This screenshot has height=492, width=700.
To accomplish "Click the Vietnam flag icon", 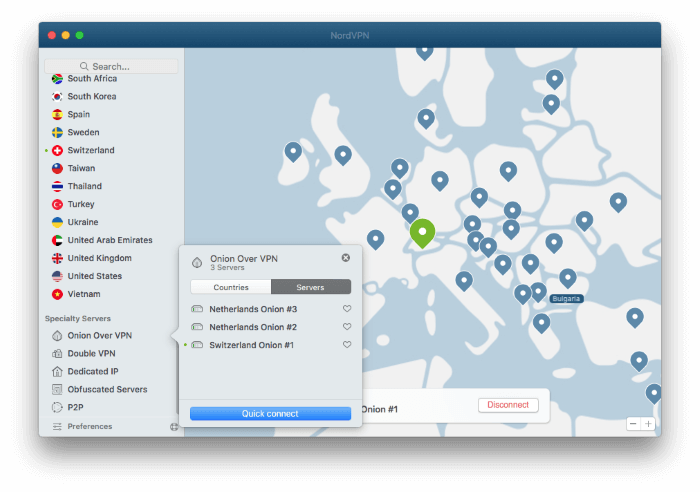I will coord(57,294).
